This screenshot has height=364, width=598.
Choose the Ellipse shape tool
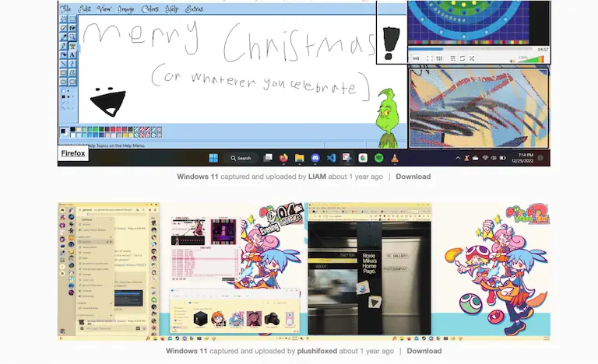[x=64, y=82]
